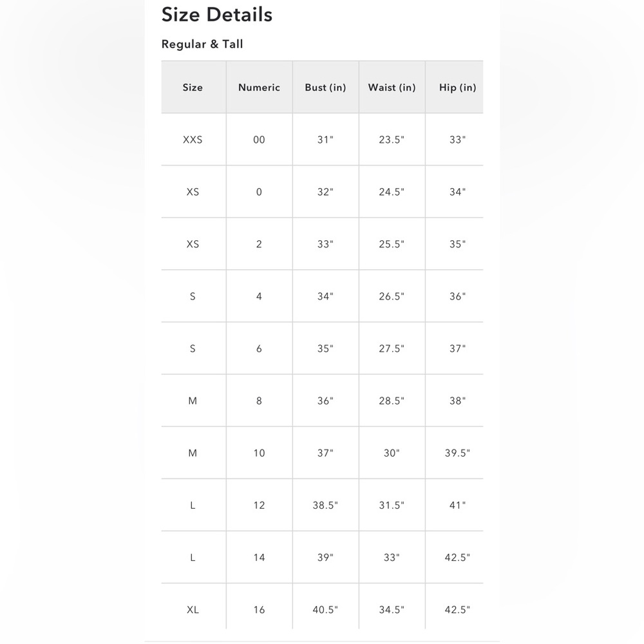This screenshot has width=644, height=644.
Task: Click the 34.5" waist cell
Action: point(392,609)
